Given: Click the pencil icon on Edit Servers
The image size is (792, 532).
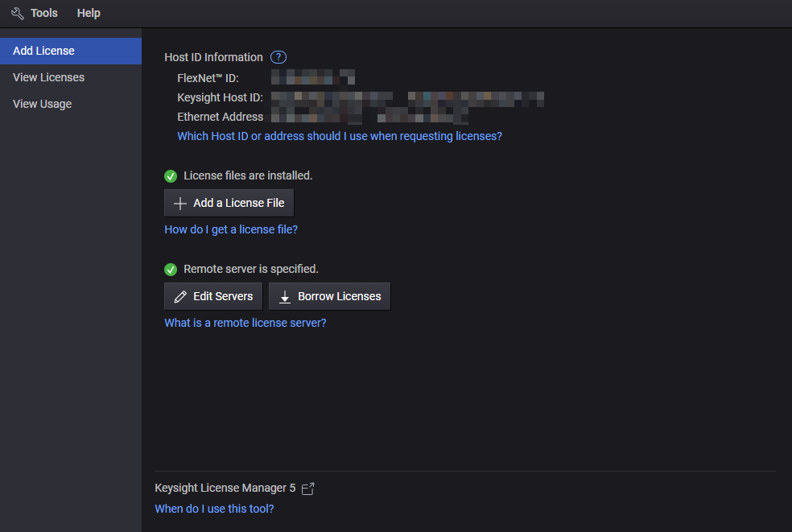Looking at the screenshot, I should (180, 297).
